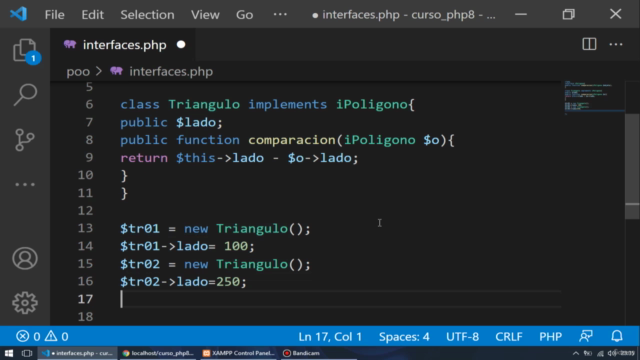Open notifications bell in status bar
Viewport: 640px width, 360px height.
617,336
